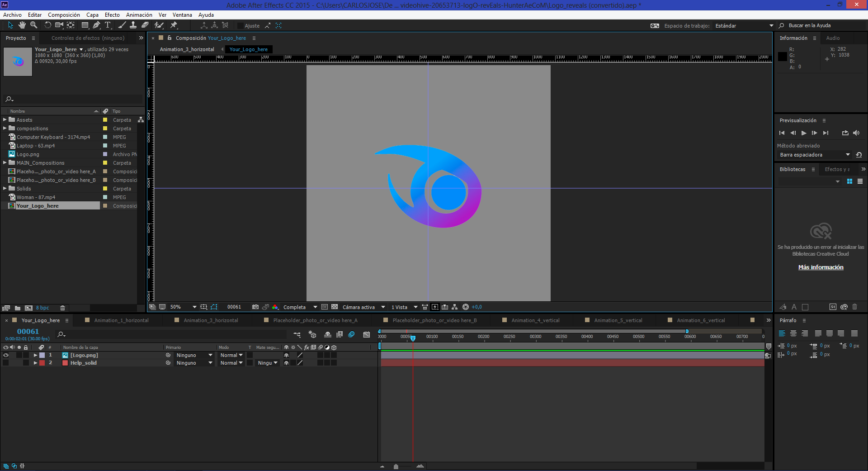
Task: Toggle Frame Blending enable switch in timeline
Action: (x=340, y=334)
